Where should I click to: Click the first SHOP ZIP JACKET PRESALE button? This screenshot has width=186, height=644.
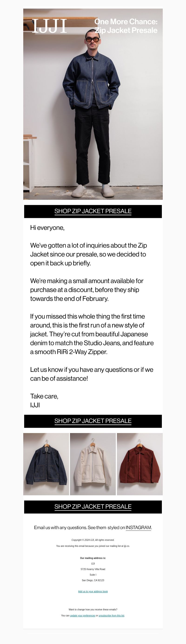93,211
